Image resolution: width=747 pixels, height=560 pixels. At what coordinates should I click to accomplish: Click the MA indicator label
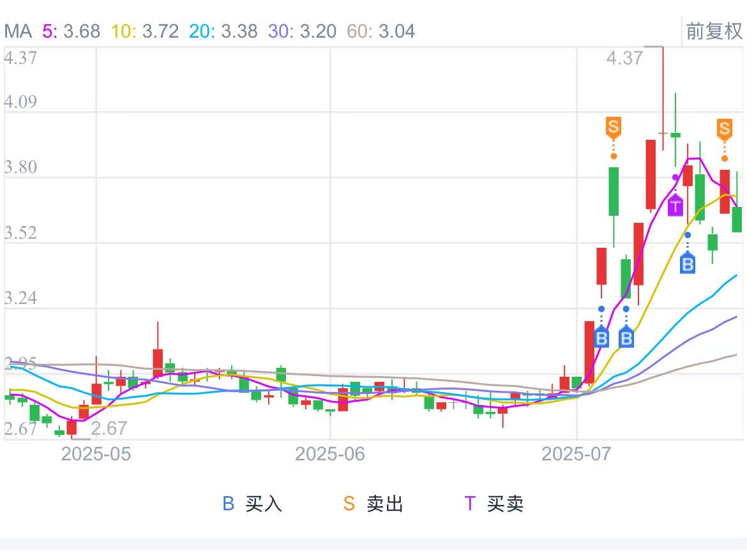[18, 31]
